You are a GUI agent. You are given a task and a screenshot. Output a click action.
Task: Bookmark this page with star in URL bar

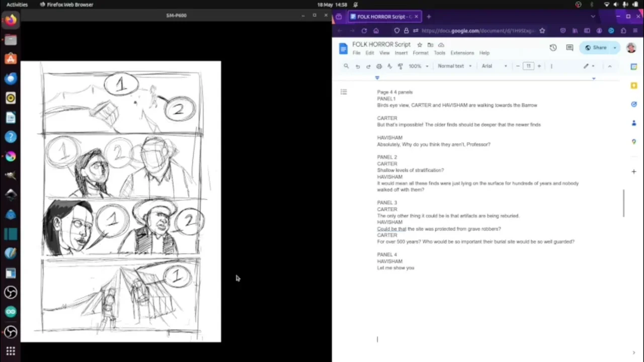pos(542,31)
